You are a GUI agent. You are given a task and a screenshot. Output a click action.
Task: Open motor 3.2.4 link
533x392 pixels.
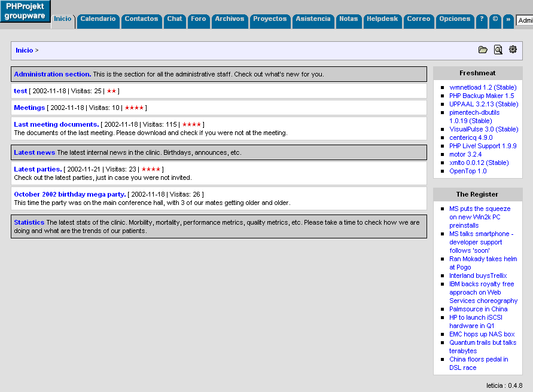pos(465,154)
